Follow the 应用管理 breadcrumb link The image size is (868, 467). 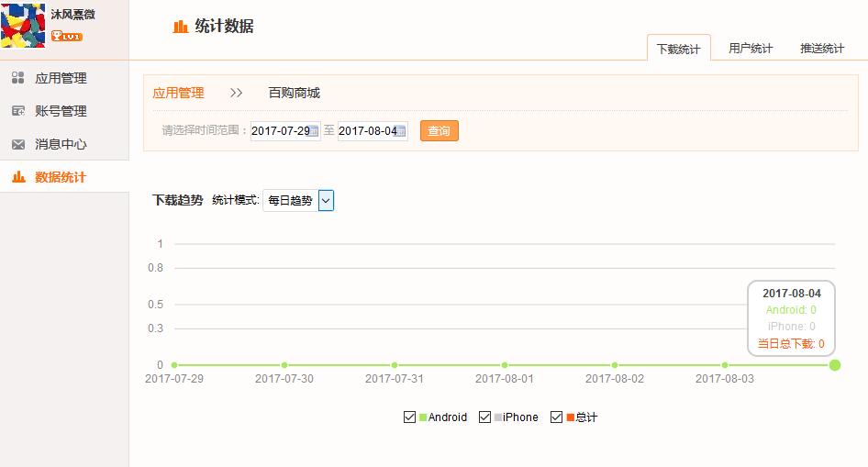[178, 93]
